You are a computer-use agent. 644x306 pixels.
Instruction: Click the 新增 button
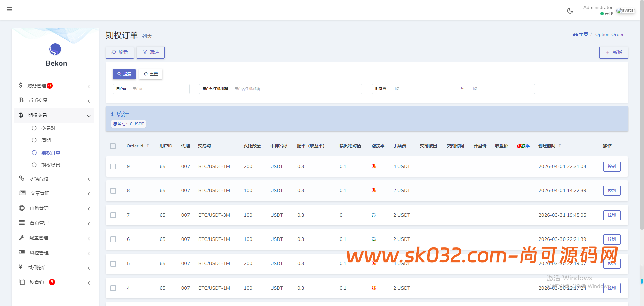coord(613,53)
